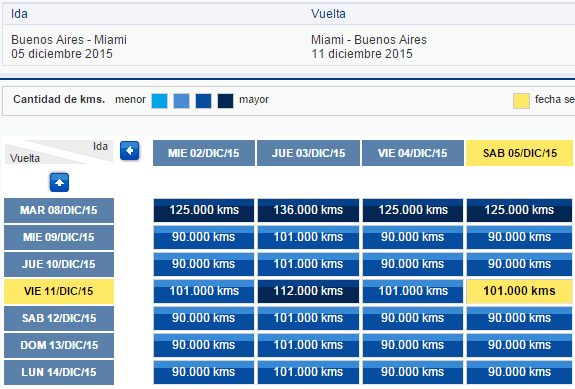Pick the yellow 101.000 kms selected fare
575x389 pixels.
coord(519,291)
